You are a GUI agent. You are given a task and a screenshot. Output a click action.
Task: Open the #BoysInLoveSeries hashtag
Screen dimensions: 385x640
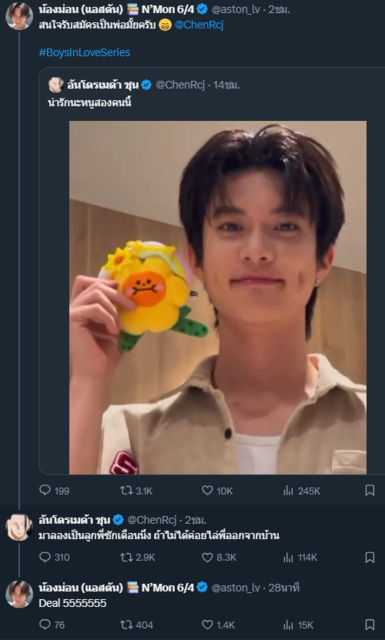(x=85, y=52)
